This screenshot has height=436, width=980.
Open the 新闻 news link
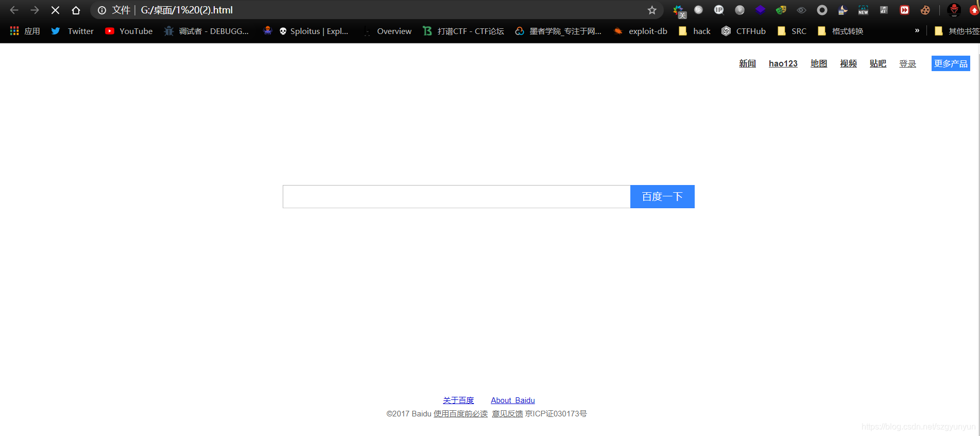point(747,63)
